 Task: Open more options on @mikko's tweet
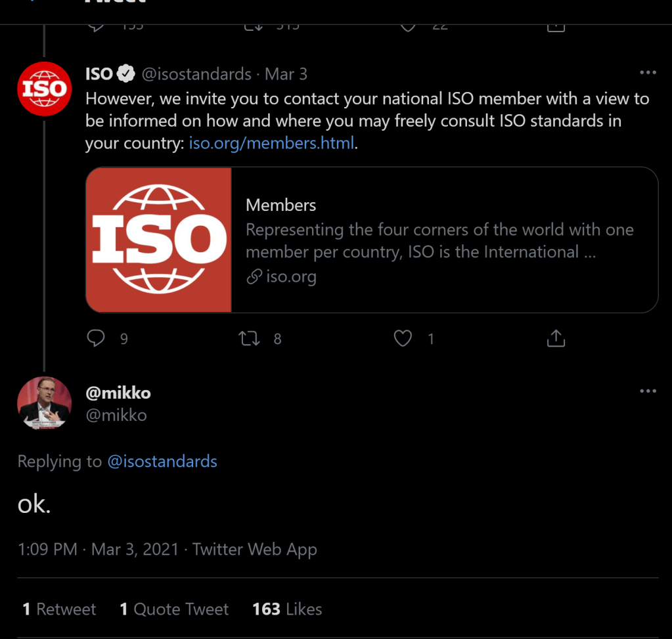(x=648, y=391)
